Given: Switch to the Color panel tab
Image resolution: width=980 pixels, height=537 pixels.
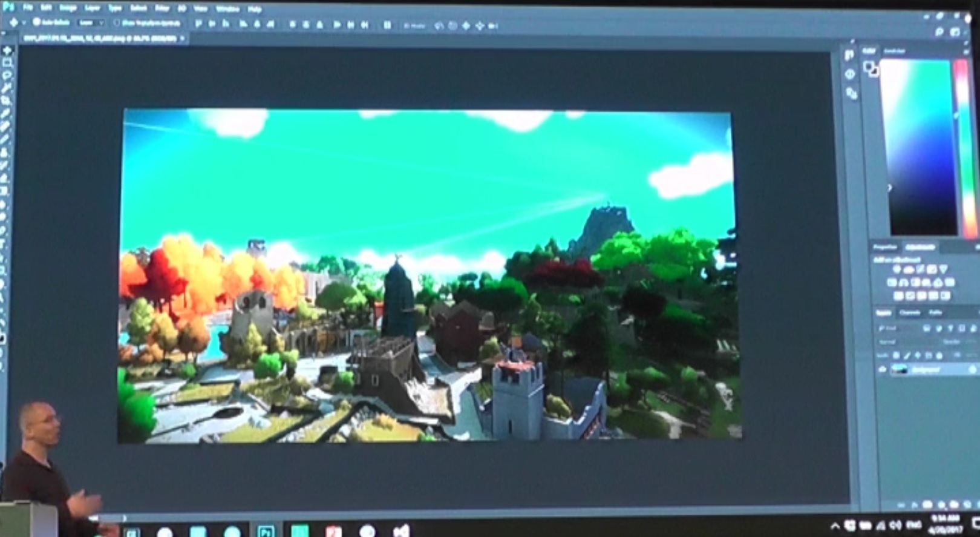Looking at the screenshot, I should [869, 51].
